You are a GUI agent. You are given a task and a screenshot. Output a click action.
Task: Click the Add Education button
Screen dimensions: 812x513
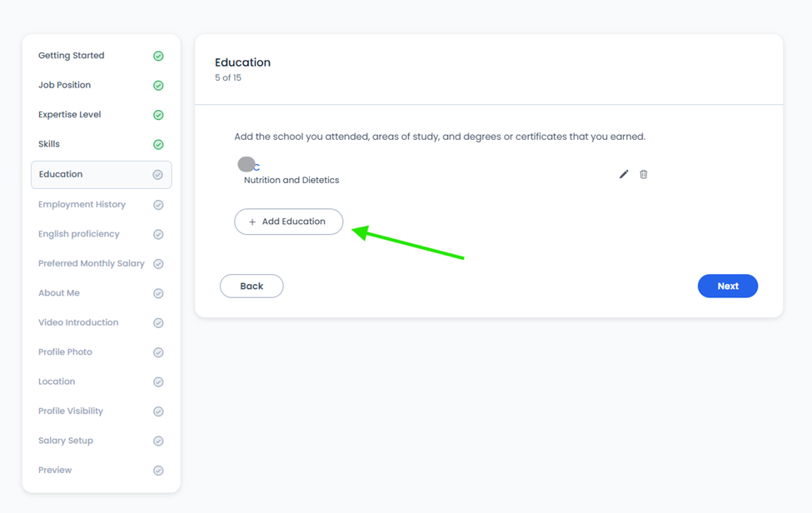[x=288, y=222]
